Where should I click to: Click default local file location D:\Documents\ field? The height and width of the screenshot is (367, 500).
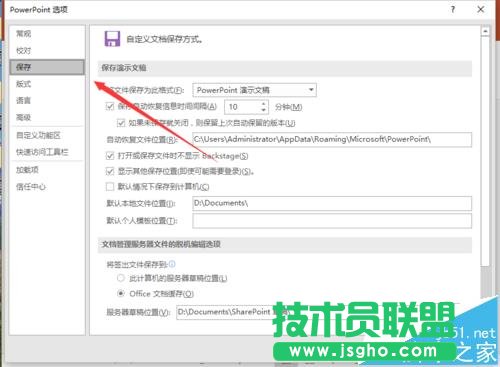click(332, 203)
